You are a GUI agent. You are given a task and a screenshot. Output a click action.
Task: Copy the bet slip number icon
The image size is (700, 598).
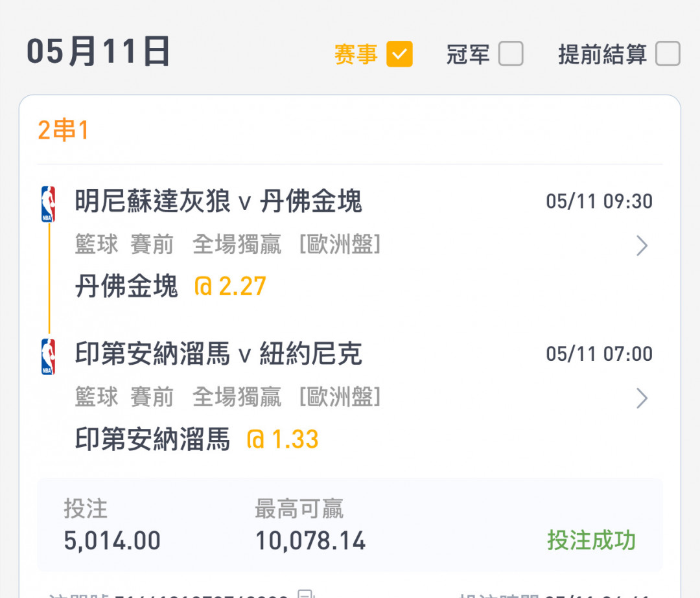click(306, 594)
